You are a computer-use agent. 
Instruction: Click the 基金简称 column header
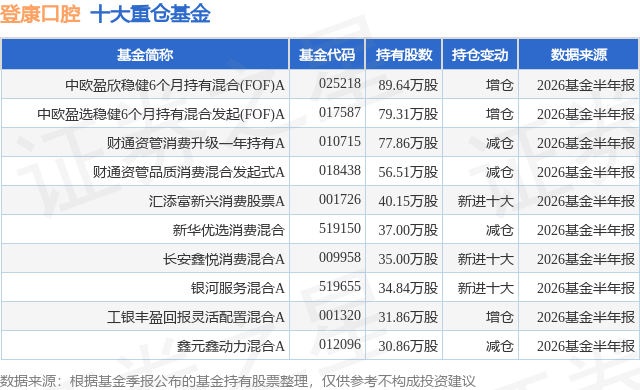[x=145, y=55]
